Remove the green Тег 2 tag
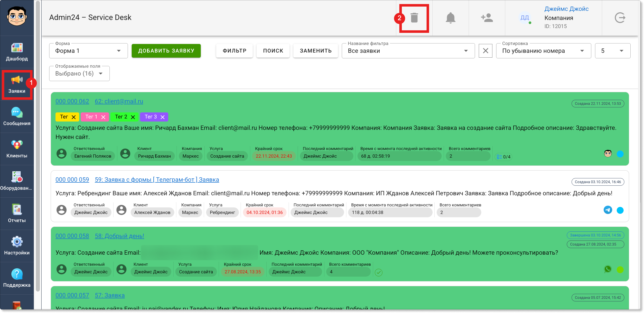This screenshot has width=644, height=313. [x=133, y=117]
